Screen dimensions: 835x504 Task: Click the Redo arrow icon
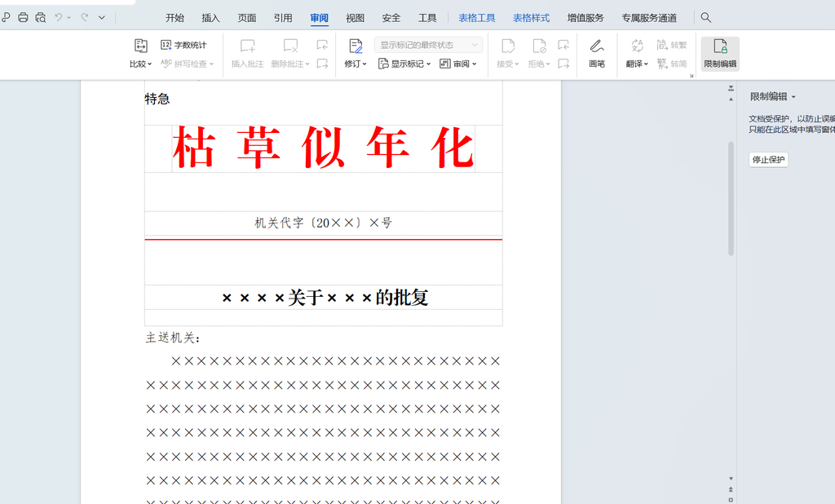click(x=84, y=18)
